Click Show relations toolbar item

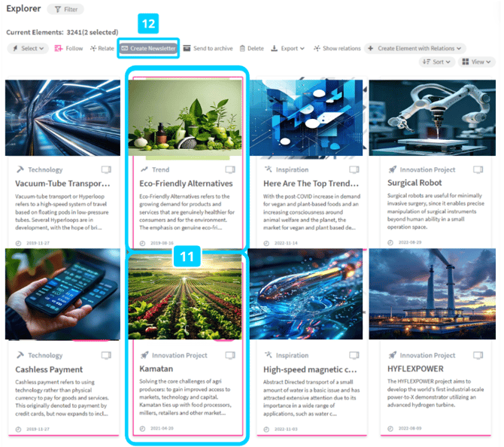click(x=337, y=48)
